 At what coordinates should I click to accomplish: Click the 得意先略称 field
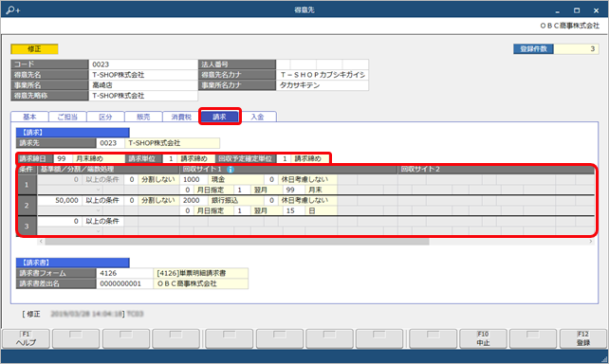click(x=143, y=96)
